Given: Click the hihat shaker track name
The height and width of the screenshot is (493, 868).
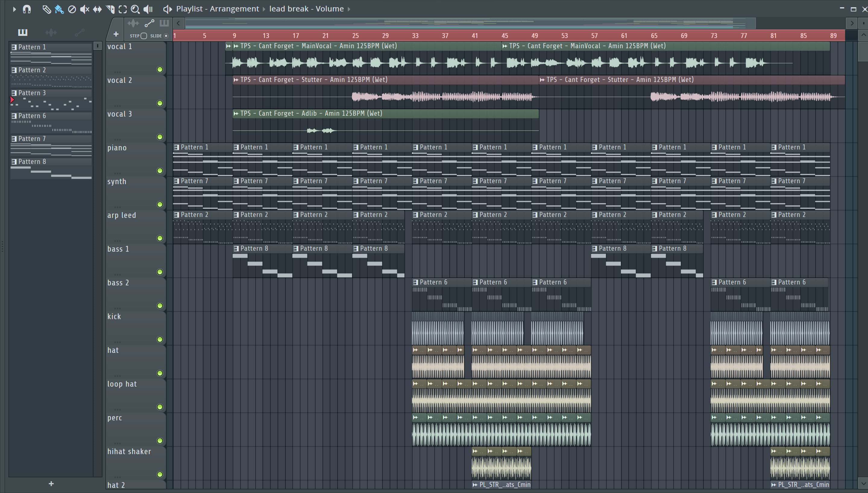Looking at the screenshot, I should click(129, 452).
